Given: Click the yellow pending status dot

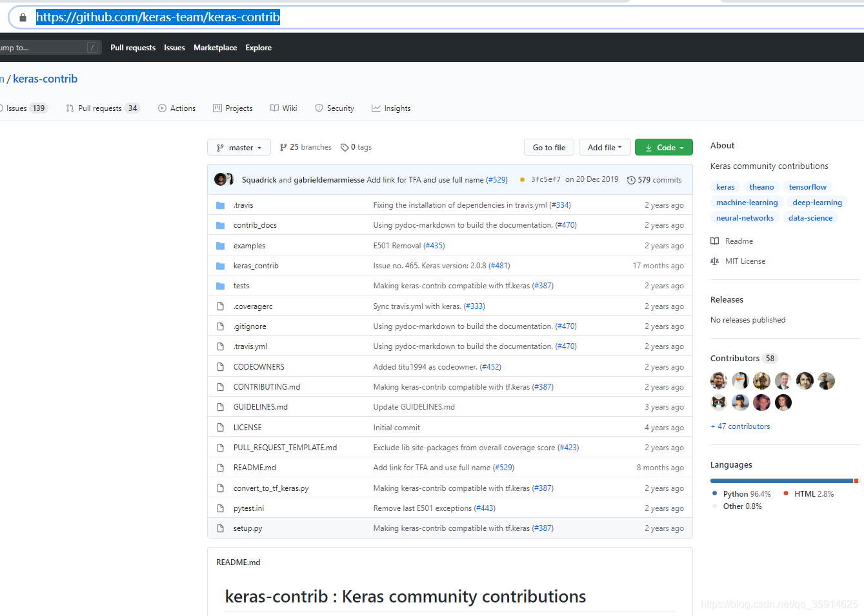Looking at the screenshot, I should point(522,180).
